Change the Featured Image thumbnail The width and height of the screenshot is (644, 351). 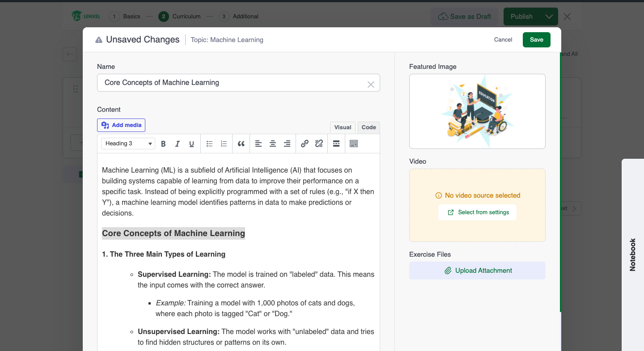click(477, 111)
